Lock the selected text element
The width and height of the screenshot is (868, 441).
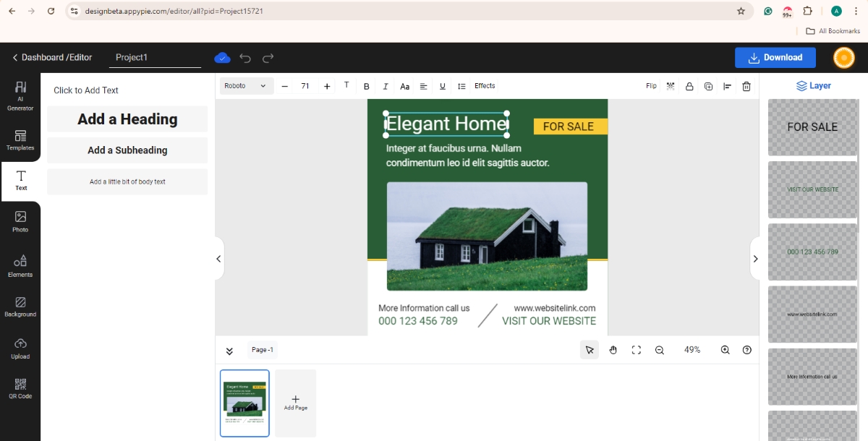689,86
